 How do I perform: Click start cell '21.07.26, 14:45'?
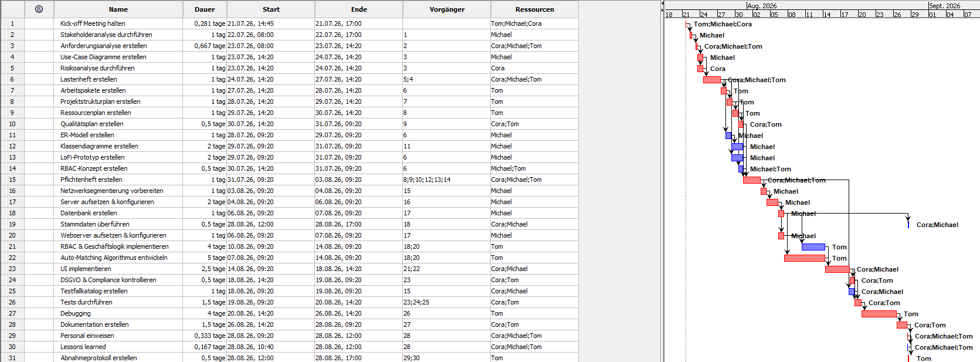click(271, 23)
